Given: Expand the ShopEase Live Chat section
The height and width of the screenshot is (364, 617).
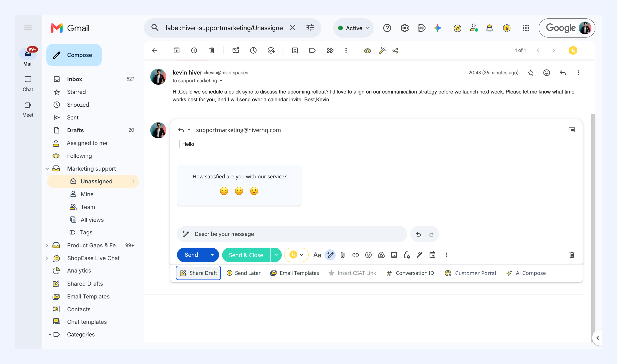Looking at the screenshot, I should point(47,258).
